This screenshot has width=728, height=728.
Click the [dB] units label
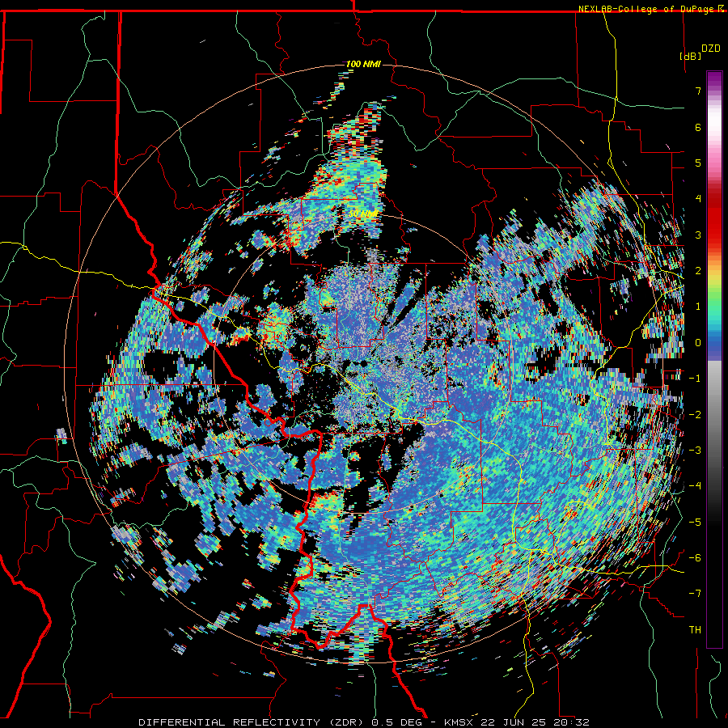691,56
